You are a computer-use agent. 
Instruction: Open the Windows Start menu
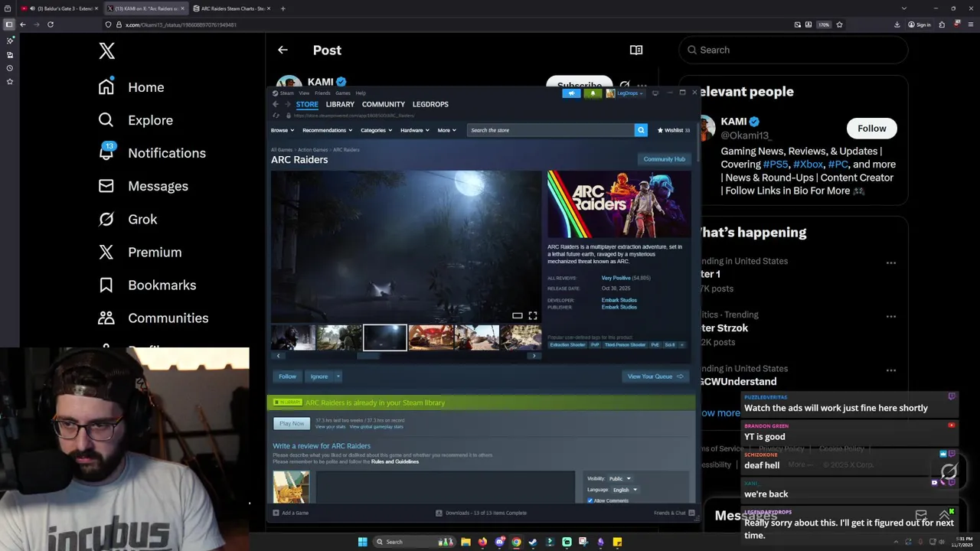point(363,542)
